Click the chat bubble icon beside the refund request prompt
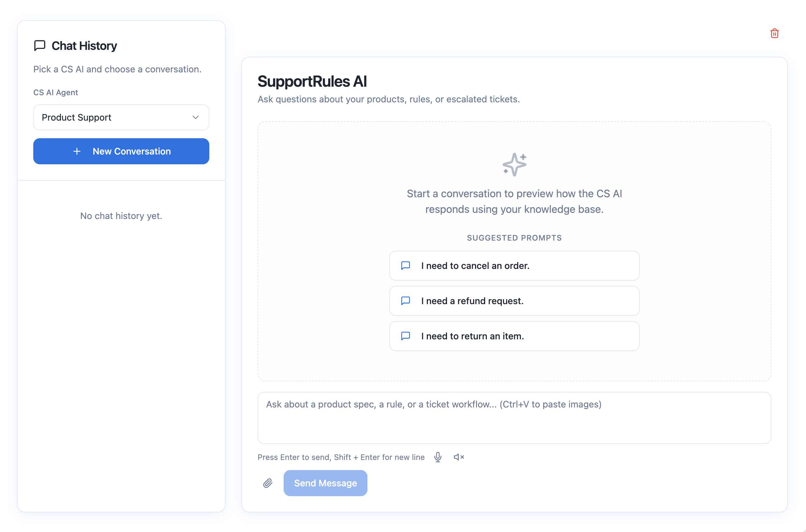The height and width of the screenshot is (532, 806). [405, 301]
